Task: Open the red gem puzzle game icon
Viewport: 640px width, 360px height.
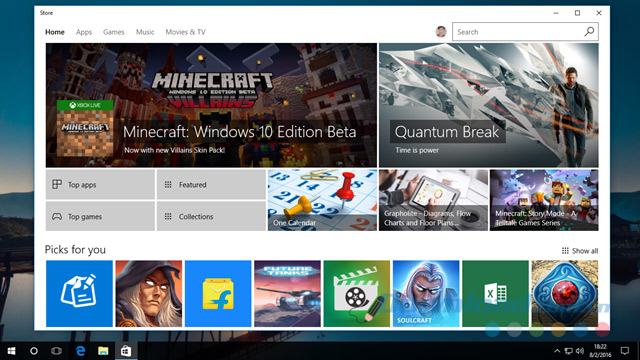Action: (565, 293)
